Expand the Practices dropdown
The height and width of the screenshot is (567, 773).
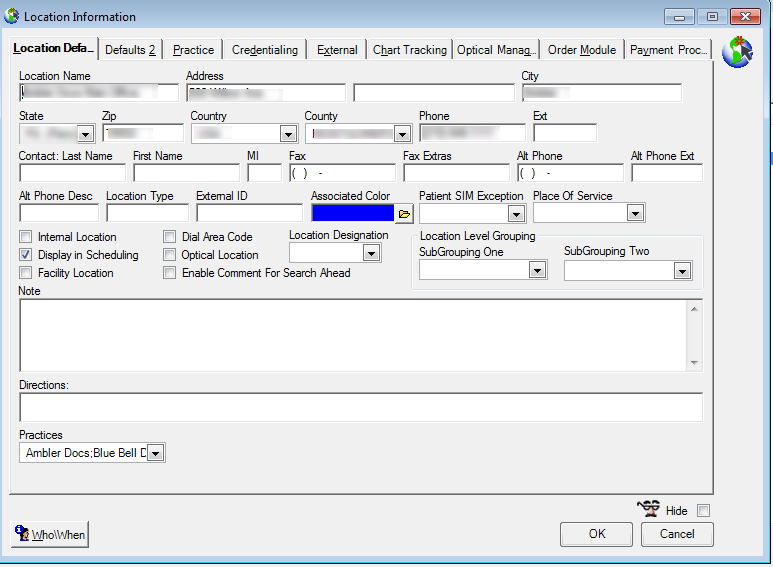click(x=155, y=453)
